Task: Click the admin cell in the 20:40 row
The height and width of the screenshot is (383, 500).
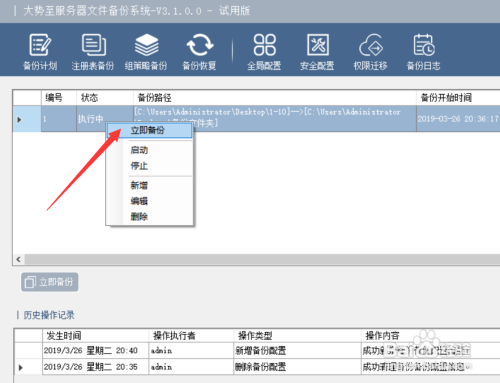Action: (x=191, y=351)
